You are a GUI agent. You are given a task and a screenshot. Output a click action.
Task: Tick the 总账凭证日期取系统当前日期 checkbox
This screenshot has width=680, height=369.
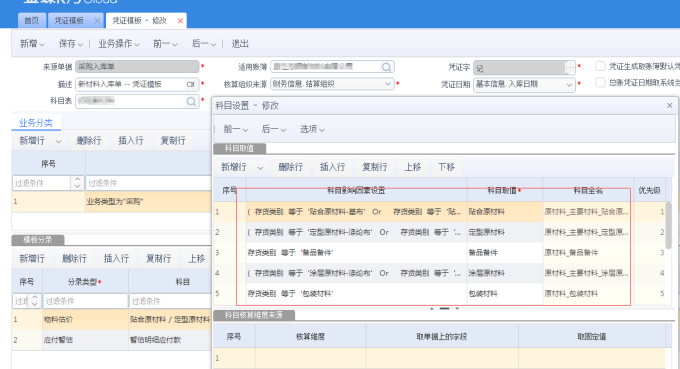600,82
